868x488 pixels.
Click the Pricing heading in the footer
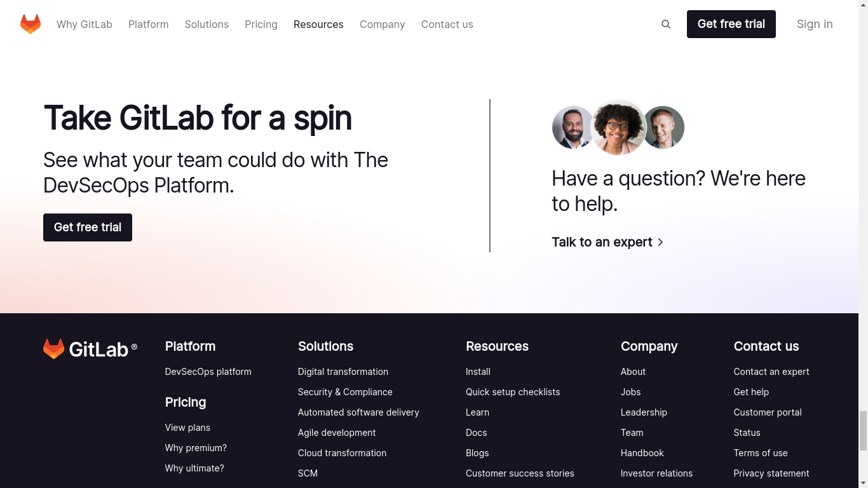tap(186, 402)
